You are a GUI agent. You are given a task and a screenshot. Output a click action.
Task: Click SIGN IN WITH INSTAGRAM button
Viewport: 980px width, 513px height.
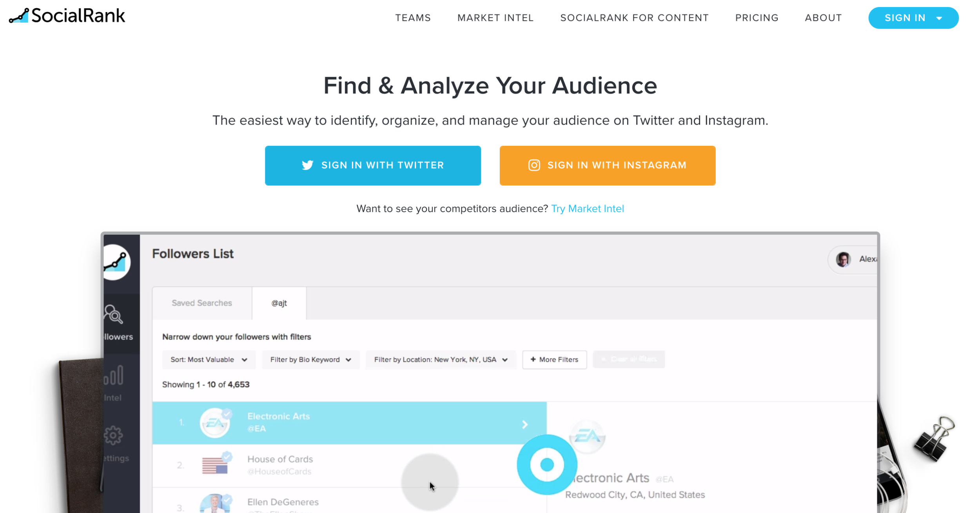[607, 165]
